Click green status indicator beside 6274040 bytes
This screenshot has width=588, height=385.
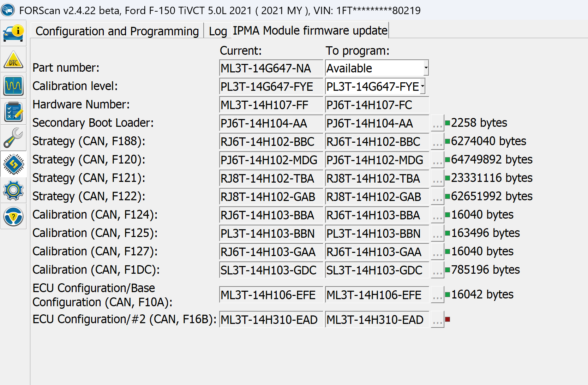pyautogui.click(x=448, y=141)
